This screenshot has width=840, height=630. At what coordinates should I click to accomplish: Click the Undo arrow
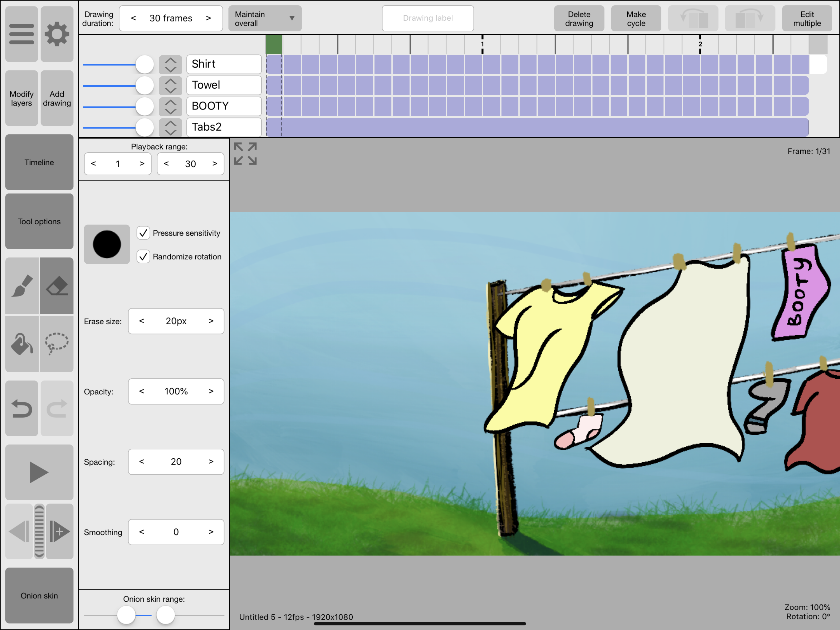pos(22,409)
